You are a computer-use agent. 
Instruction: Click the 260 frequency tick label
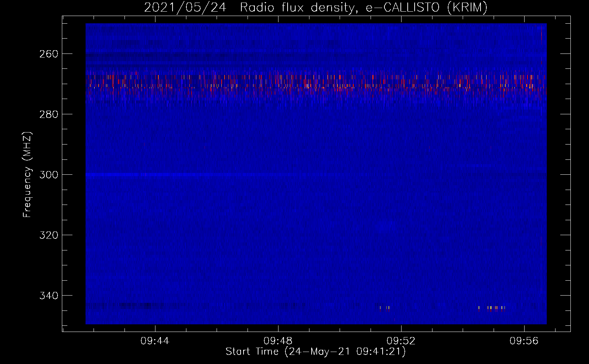click(49, 54)
